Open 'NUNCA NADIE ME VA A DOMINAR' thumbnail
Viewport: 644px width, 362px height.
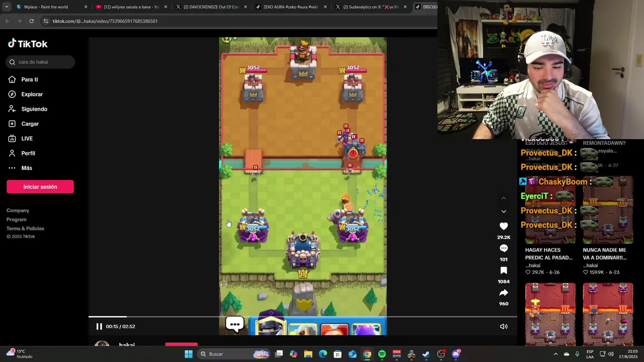[608, 210]
